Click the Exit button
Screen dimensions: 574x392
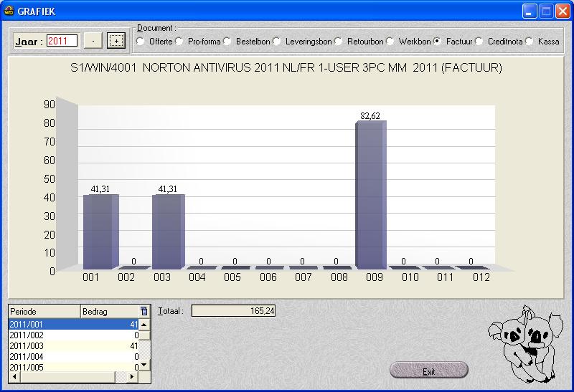click(429, 370)
